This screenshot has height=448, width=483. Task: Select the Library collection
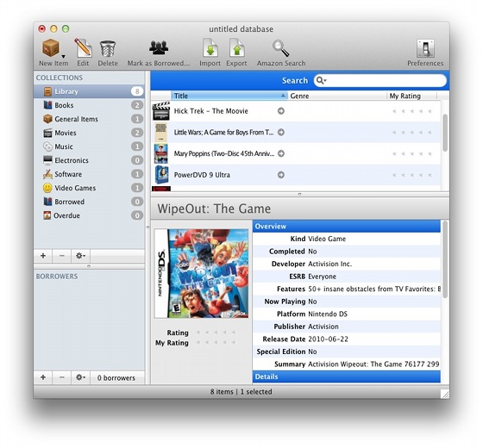click(89, 91)
